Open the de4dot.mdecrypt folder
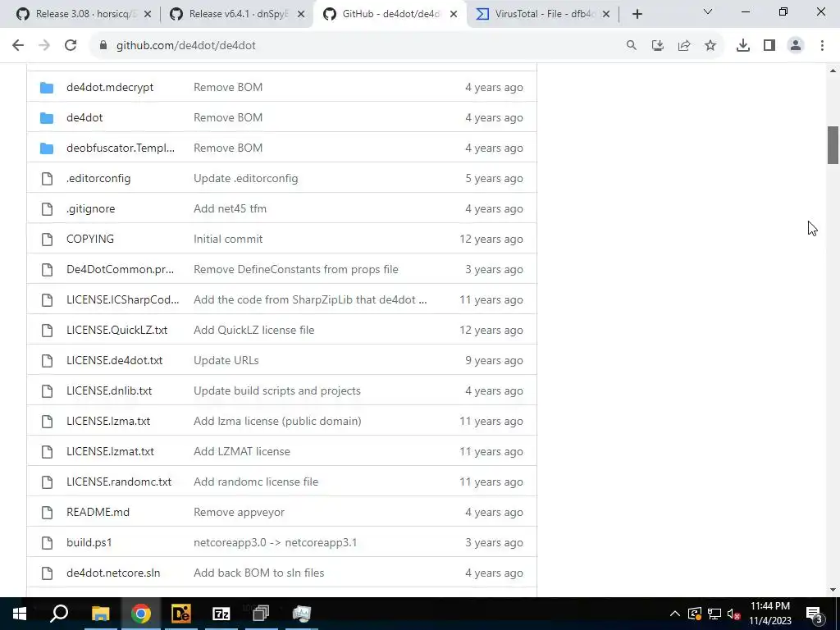This screenshot has height=630, width=840. click(x=110, y=87)
